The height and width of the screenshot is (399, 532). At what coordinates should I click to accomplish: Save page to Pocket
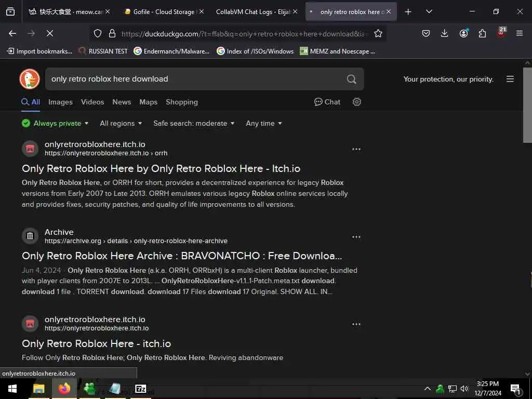pos(426,33)
